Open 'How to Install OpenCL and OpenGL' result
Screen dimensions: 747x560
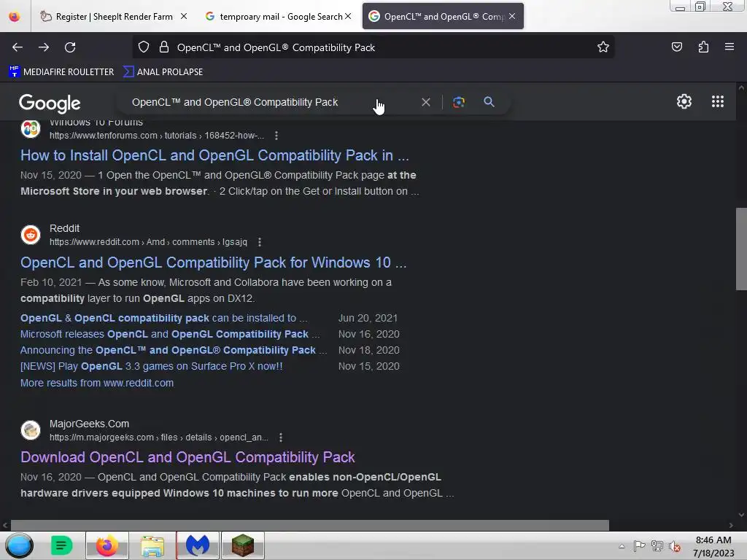214,155
